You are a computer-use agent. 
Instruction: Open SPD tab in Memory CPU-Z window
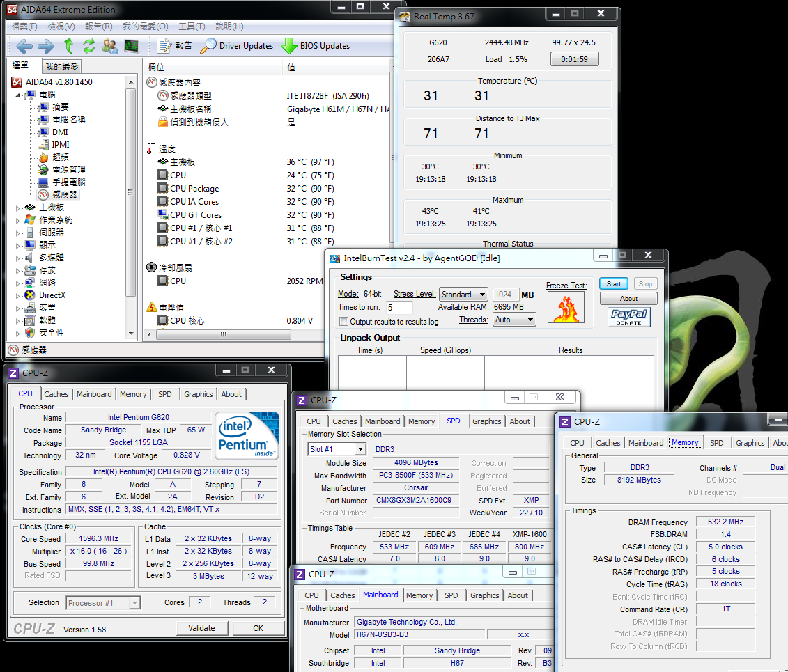point(717,443)
